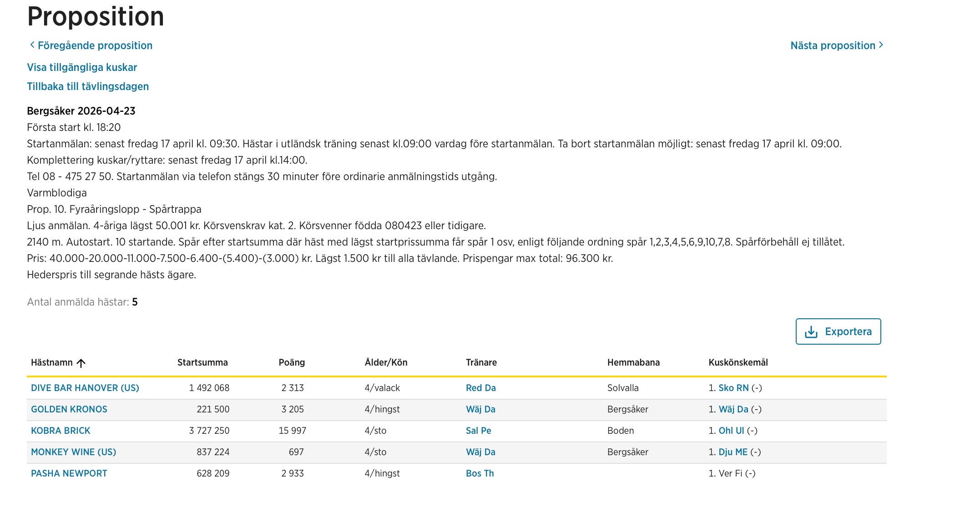Click the Föregående proposition left chevron
The width and height of the screenshot is (980, 522).
pos(32,45)
